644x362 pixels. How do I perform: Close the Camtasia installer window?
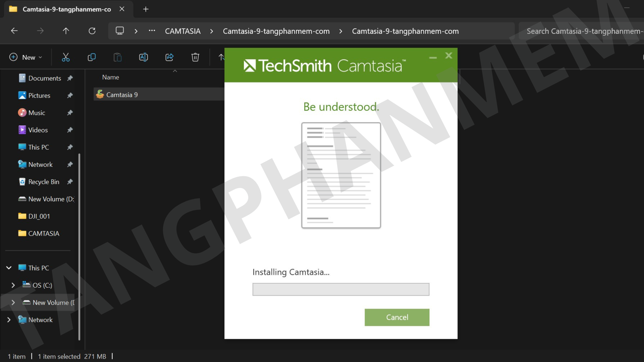click(x=449, y=56)
